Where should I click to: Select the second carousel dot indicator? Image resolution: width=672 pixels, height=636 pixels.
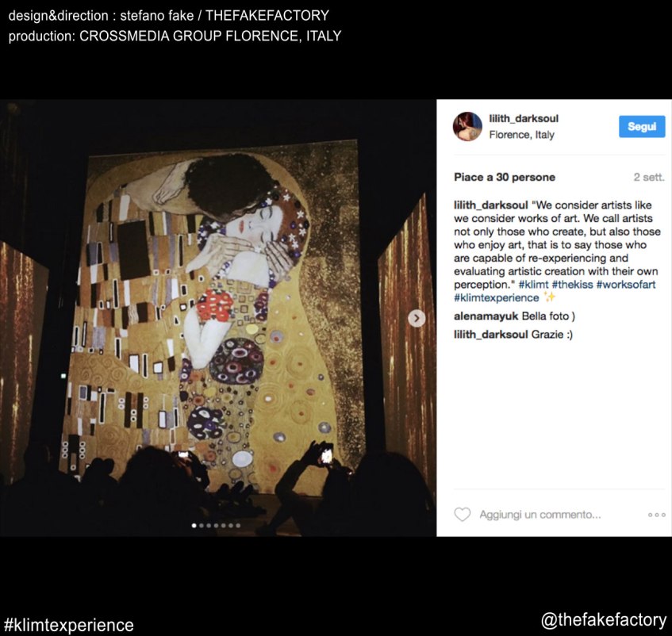tap(202, 525)
